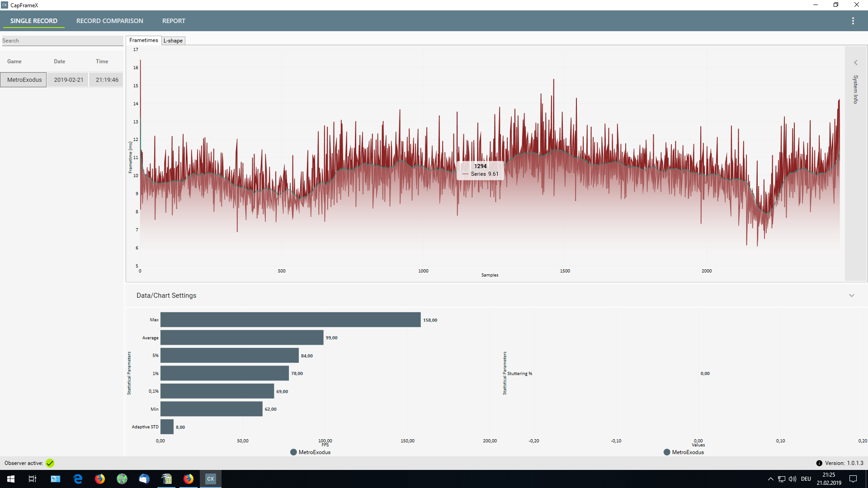Viewport: 868px width, 488px height.
Task: Open CapFrameX from the taskbar icon
Action: (210, 479)
